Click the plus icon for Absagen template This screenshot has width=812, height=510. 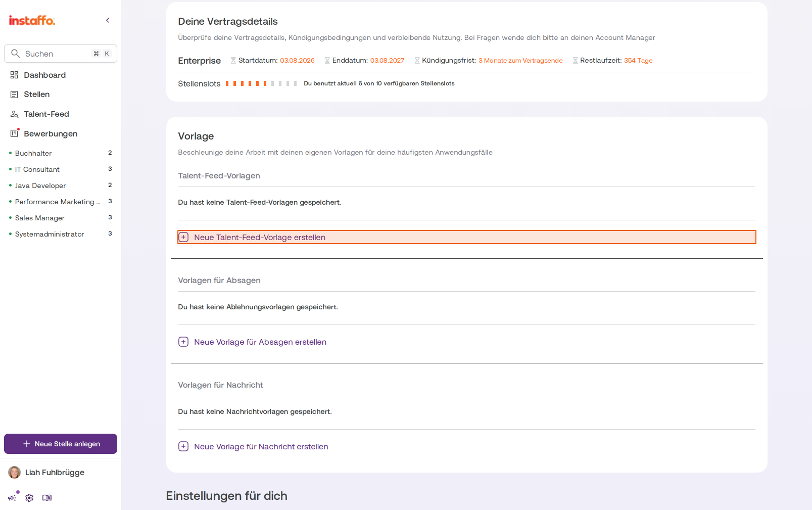coord(183,342)
